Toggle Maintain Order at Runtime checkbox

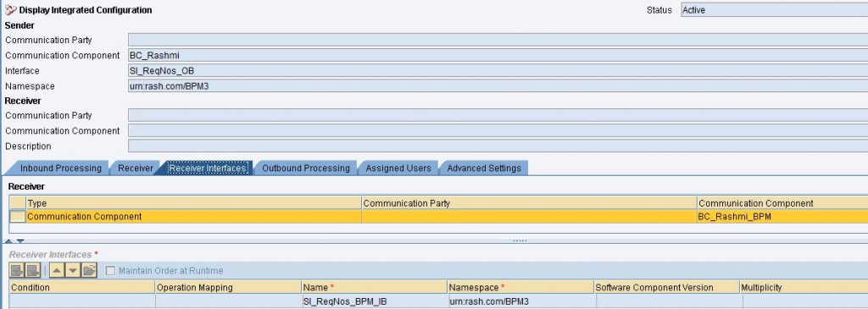[x=110, y=271]
